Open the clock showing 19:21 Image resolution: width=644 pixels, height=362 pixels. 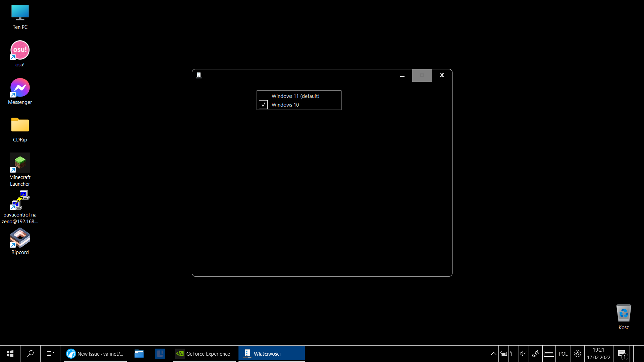click(599, 354)
